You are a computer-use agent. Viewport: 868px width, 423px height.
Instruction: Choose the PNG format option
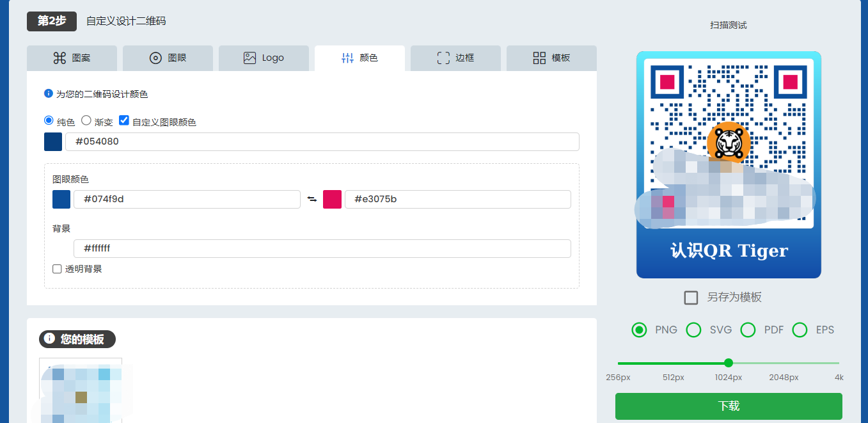tap(639, 330)
